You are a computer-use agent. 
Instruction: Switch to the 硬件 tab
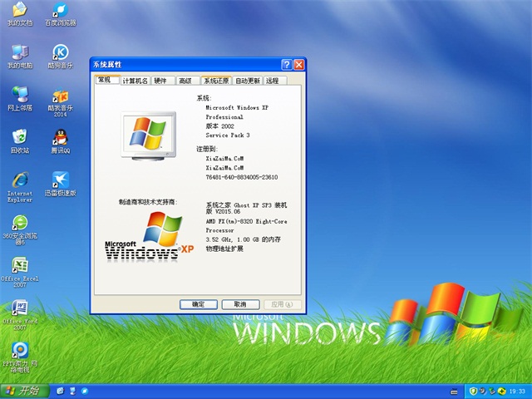(162, 81)
